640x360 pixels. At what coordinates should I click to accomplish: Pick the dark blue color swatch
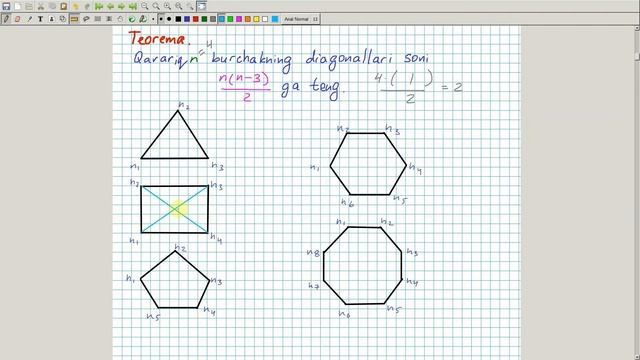[187, 19]
